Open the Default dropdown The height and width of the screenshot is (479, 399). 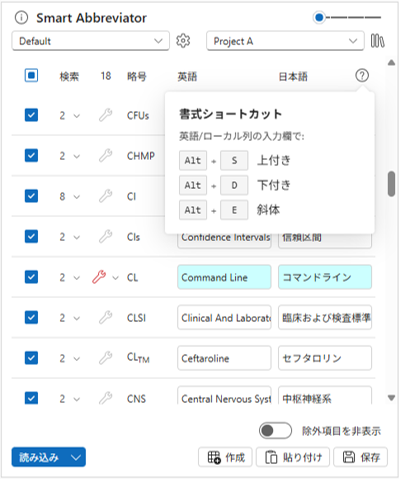91,41
